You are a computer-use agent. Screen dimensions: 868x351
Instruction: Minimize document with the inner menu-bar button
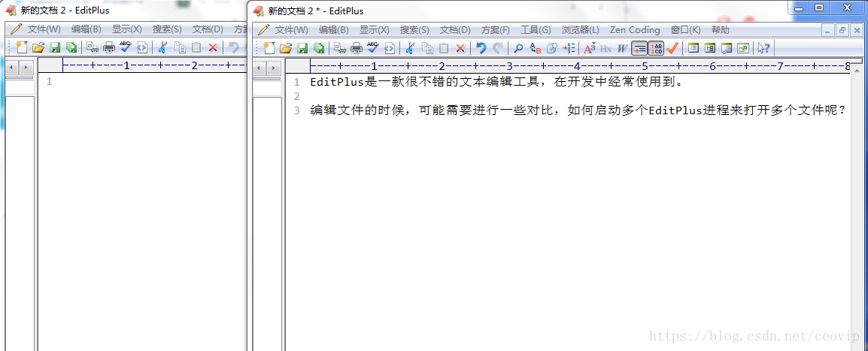pos(828,30)
